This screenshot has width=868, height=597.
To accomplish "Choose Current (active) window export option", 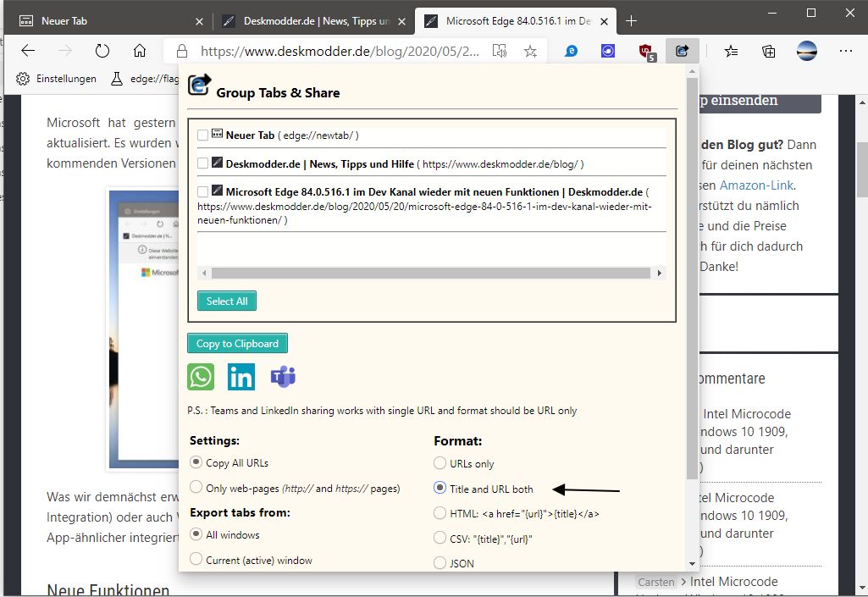I will pos(196,560).
